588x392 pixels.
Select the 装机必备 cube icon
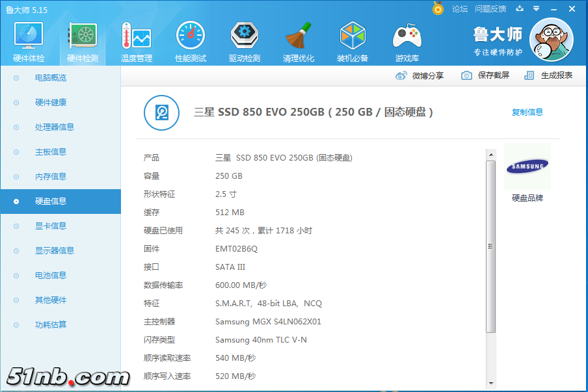pos(353,37)
